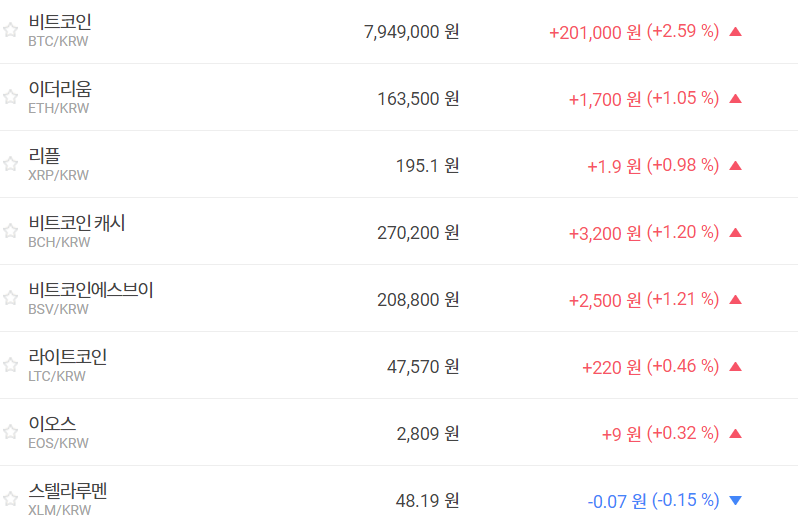Add Litecoin LTC/KRW to favorites
798x527 pixels.
(x=10, y=365)
